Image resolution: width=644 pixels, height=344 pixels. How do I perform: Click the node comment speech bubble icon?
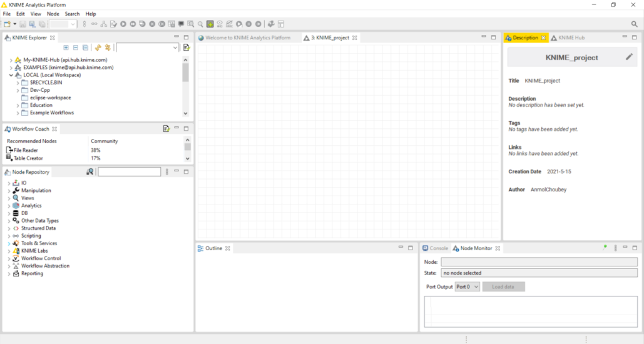pyautogui.click(x=181, y=24)
